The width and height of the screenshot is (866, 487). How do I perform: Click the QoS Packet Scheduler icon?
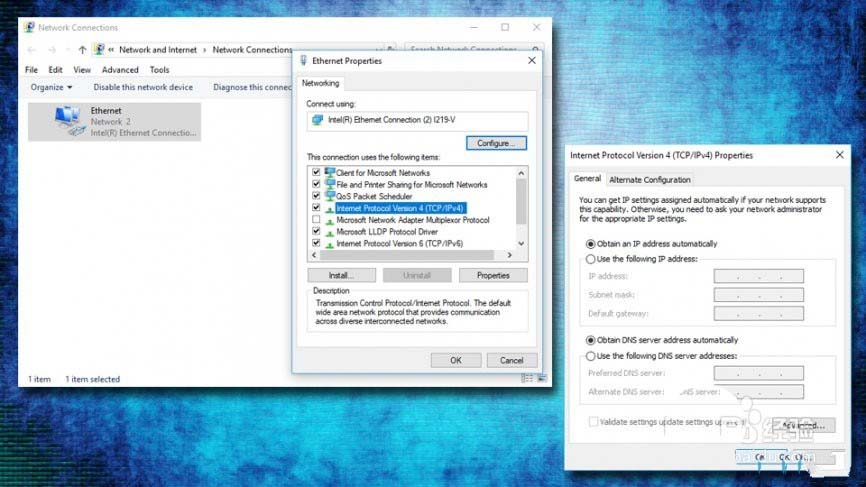click(x=330, y=196)
